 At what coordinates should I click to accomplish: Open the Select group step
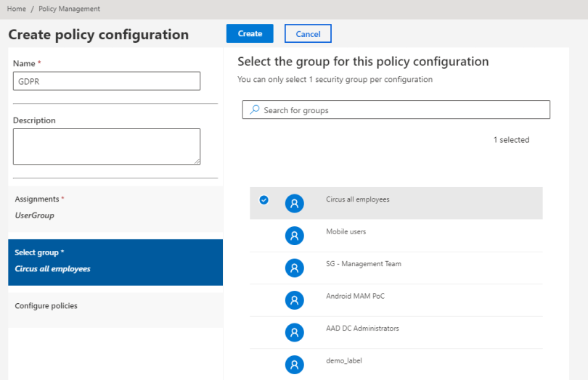[x=115, y=263]
